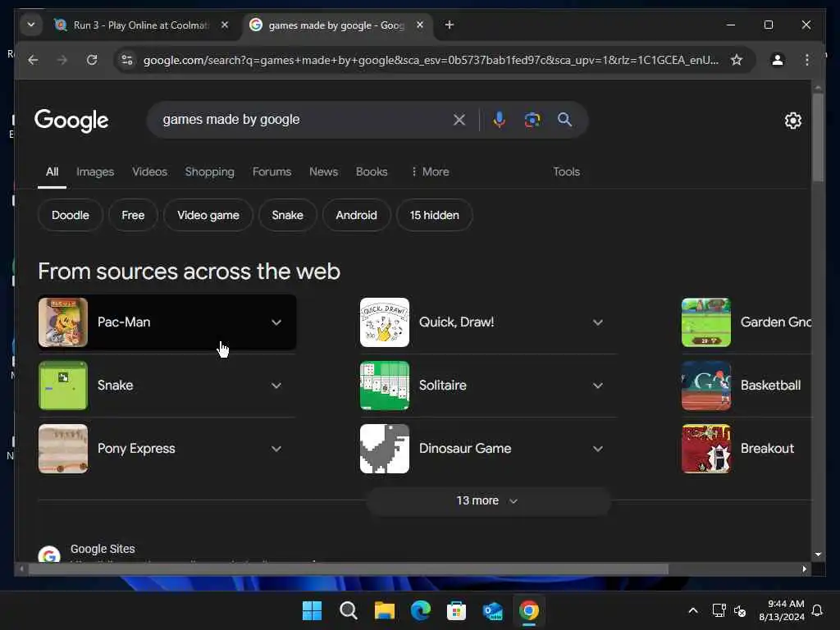This screenshot has height=630, width=840.
Task: Expand the Dinosaur Game entry chevron
Action: (x=598, y=449)
